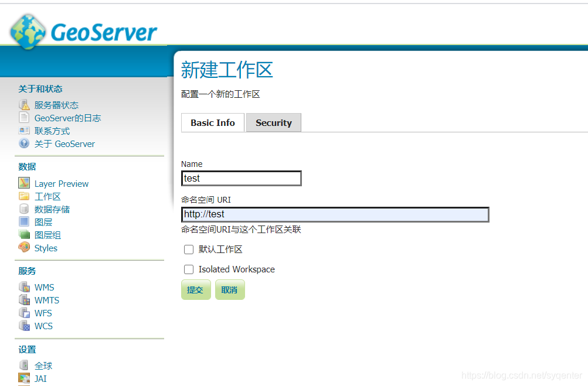The image size is (588, 386).
Task: Click the WMTS service icon
Action: [x=24, y=300]
